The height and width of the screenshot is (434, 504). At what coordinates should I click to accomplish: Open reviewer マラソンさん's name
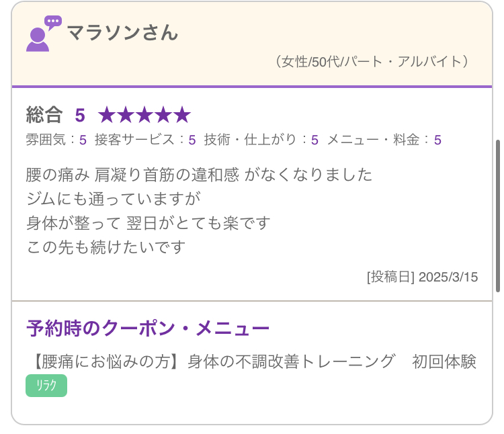point(122,33)
